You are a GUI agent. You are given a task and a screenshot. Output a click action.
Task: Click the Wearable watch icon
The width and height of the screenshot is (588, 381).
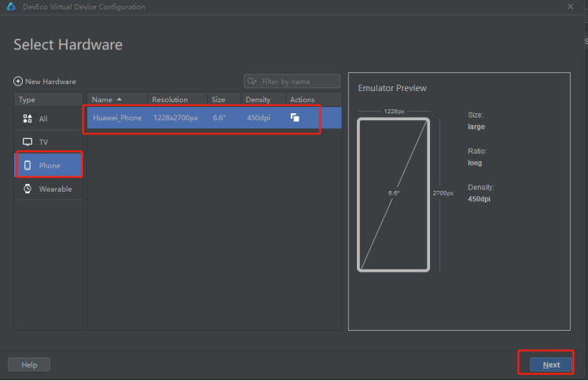click(x=28, y=189)
